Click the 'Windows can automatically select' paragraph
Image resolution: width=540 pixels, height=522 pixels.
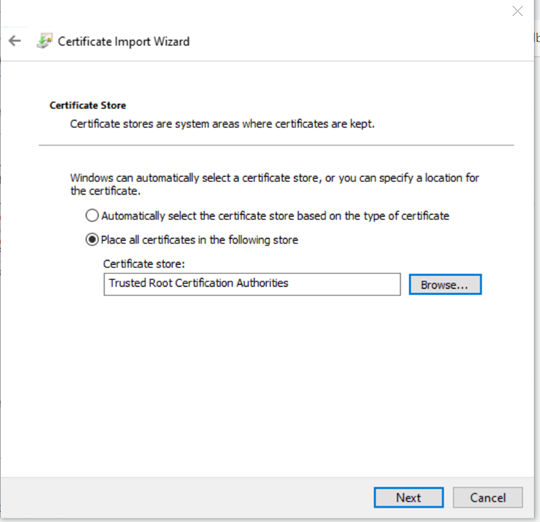point(274,184)
